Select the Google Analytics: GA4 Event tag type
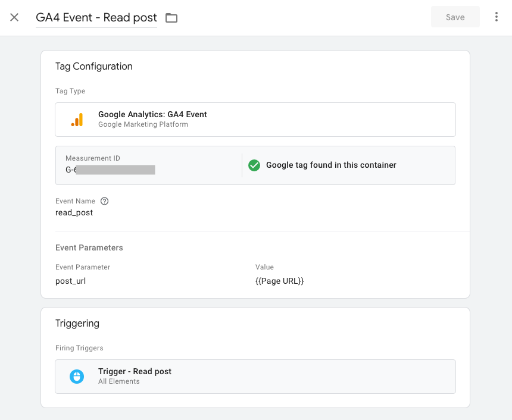 pos(152,114)
